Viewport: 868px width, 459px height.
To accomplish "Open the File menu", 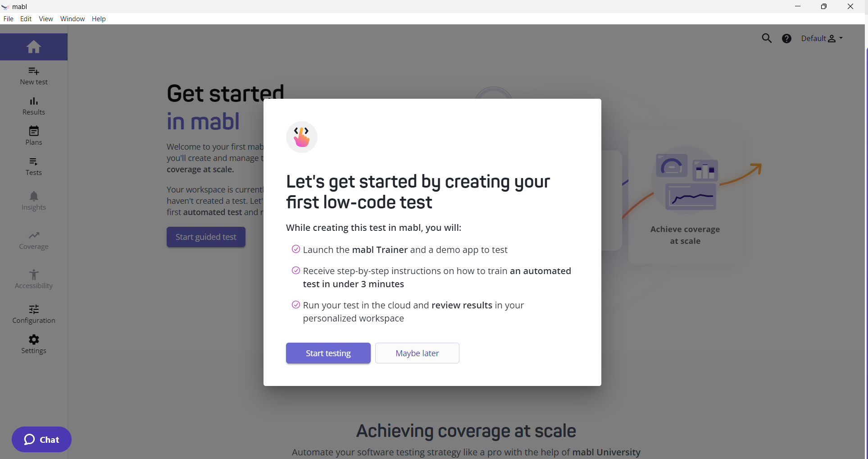I will (x=8, y=18).
